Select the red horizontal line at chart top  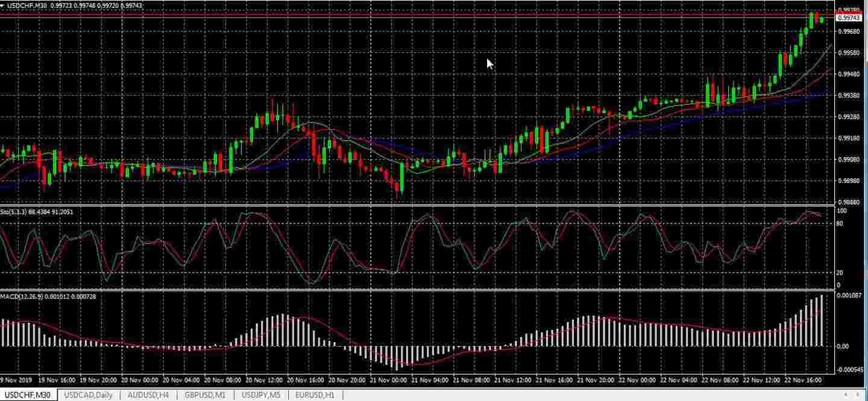pyautogui.click(x=422, y=12)
